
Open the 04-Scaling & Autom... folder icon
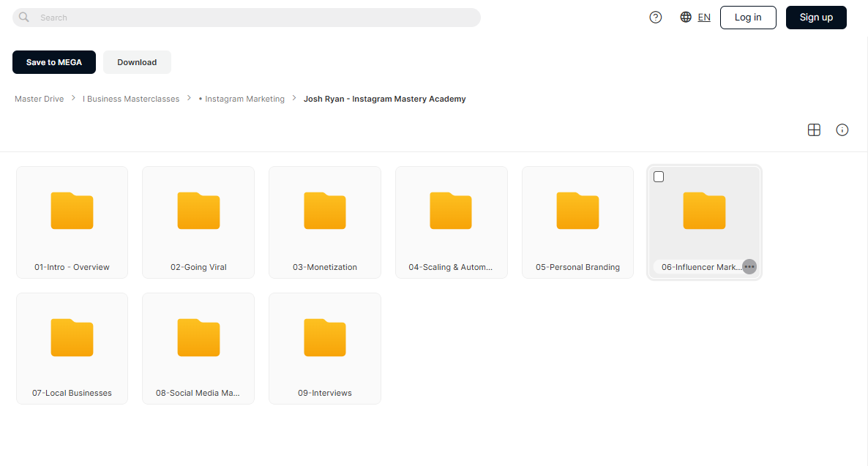pos(451,210)
